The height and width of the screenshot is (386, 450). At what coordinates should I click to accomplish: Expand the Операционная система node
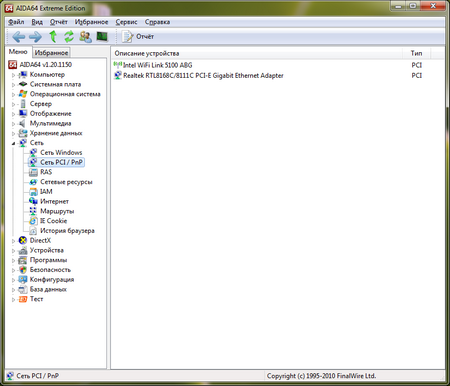pyautogui.click(x=13, y=94)
